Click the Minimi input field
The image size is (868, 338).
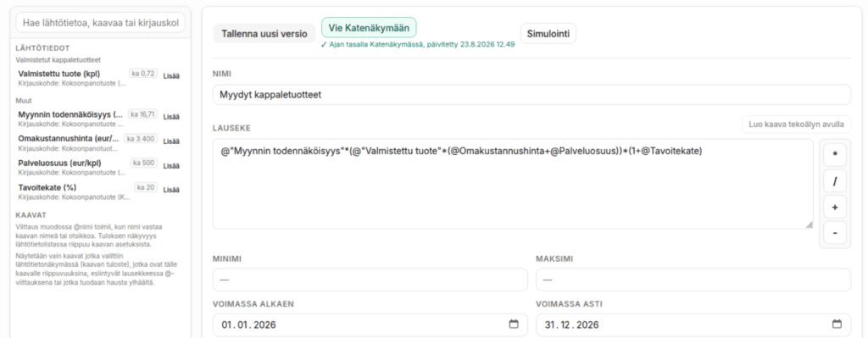tap(370, 280)
